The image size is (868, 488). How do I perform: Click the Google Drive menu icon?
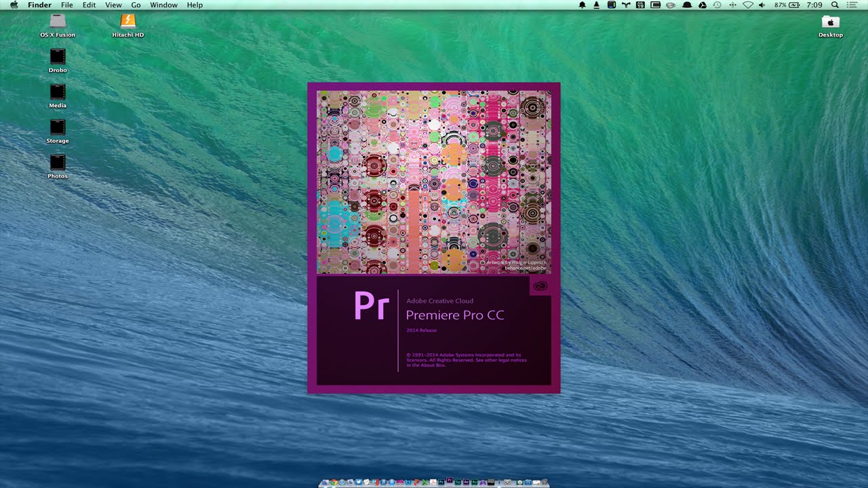[x=703, y=5]
